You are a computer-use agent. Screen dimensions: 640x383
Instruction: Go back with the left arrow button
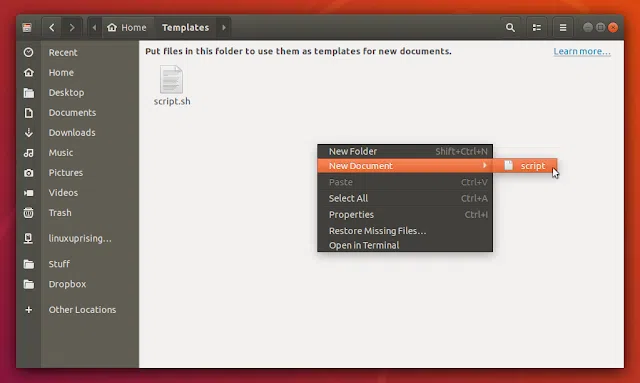click(x=52, y=27)
